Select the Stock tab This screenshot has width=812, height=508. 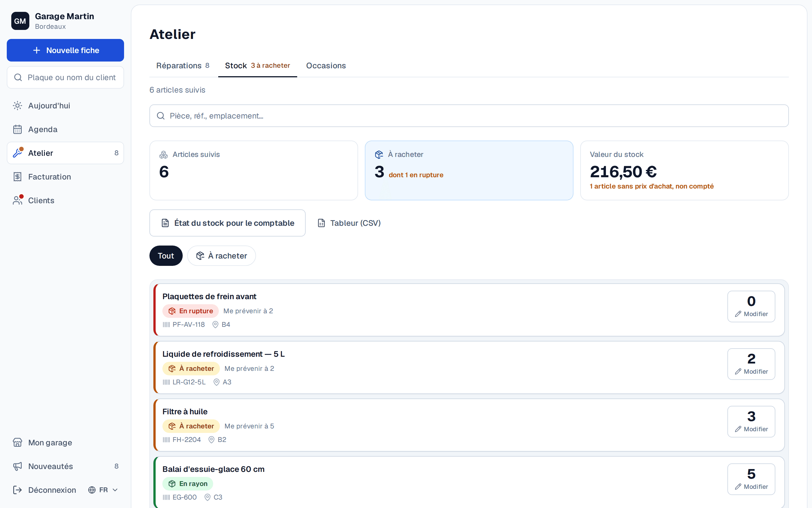point(257,65)
